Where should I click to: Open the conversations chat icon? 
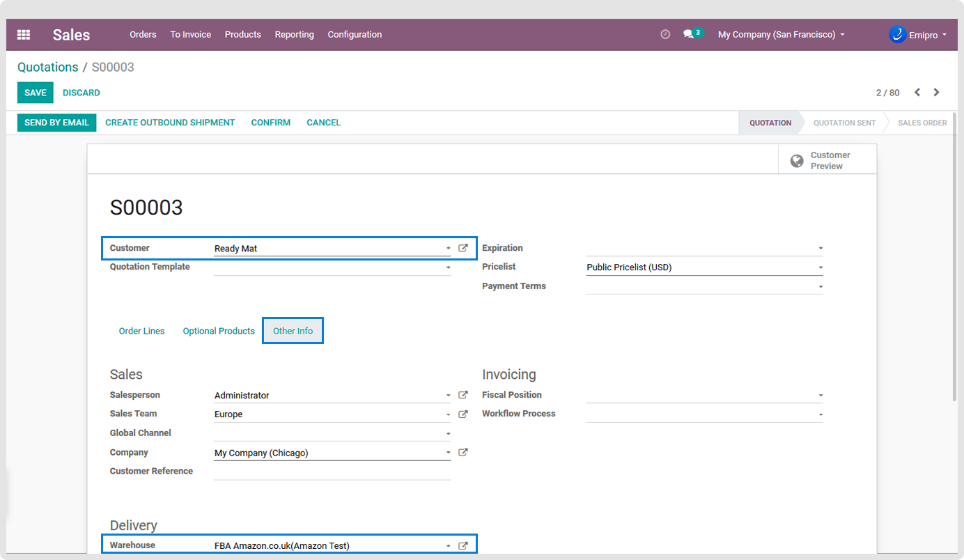click(x=688, y=34)
